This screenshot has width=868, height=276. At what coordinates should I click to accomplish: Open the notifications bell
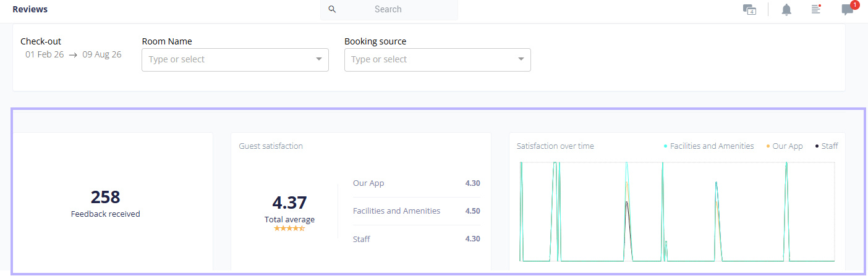click(786, 9)
